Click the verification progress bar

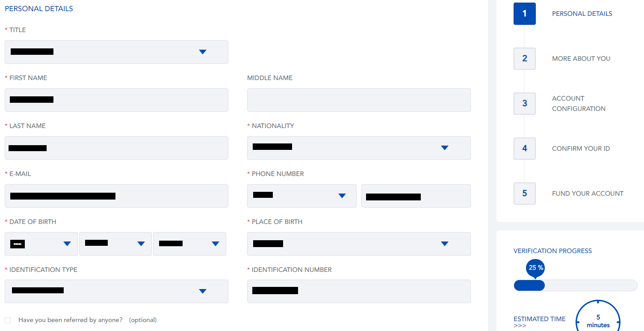click(x=576, y=286)
